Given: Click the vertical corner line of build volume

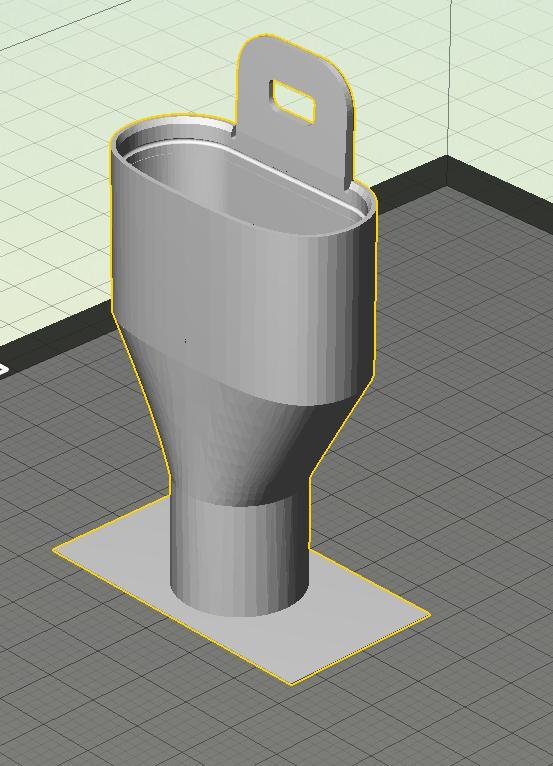Looking at the screenshot, I should [449, 78].
